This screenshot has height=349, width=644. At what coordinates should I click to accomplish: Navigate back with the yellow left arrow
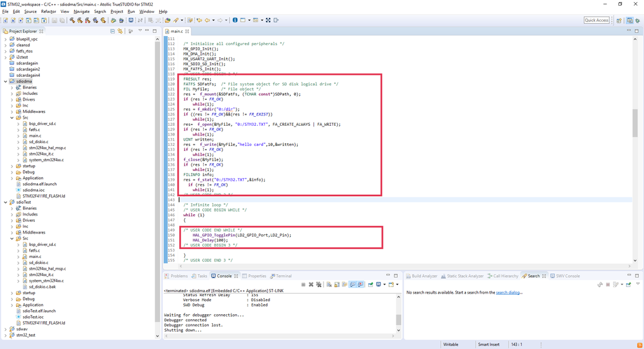pos(207,20)
